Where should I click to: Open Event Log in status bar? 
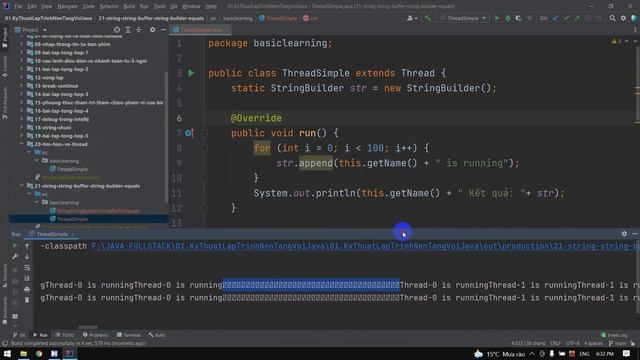coord(614,335)
